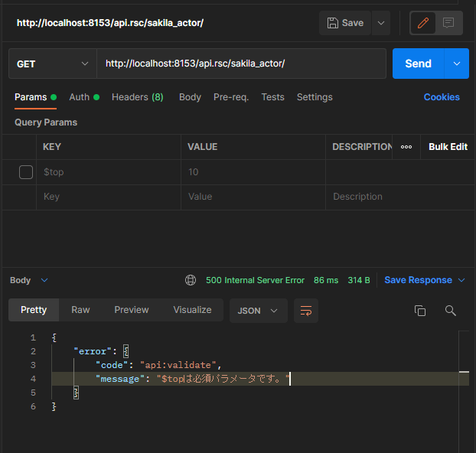Expand the Send button arrow options

(x=457, y=64)
